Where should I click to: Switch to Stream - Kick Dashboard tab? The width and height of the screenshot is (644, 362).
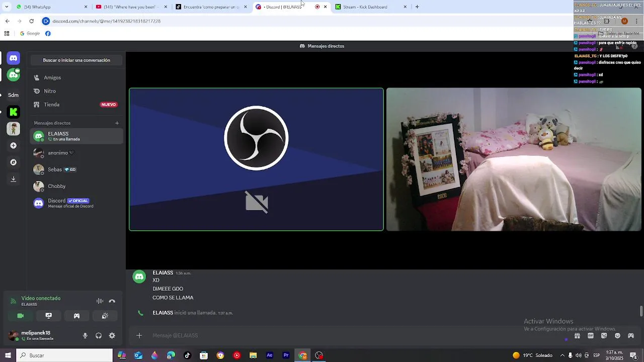[x=371, y=7]
